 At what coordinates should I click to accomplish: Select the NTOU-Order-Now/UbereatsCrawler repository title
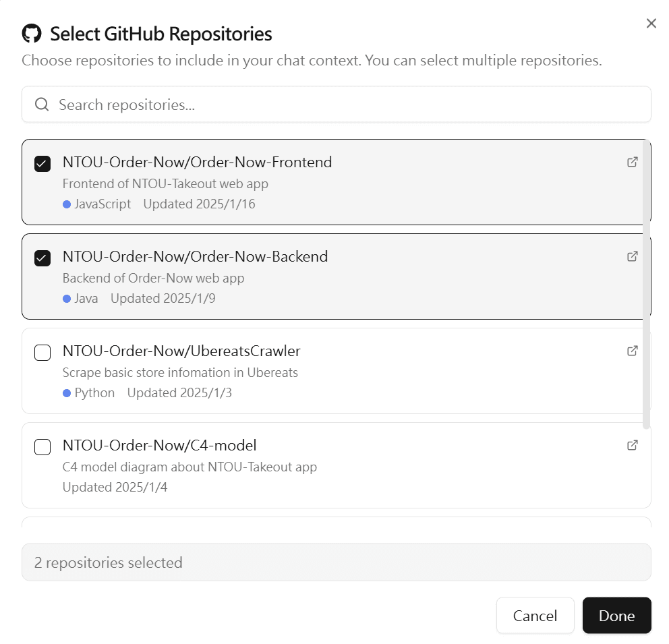click(181, 351)
